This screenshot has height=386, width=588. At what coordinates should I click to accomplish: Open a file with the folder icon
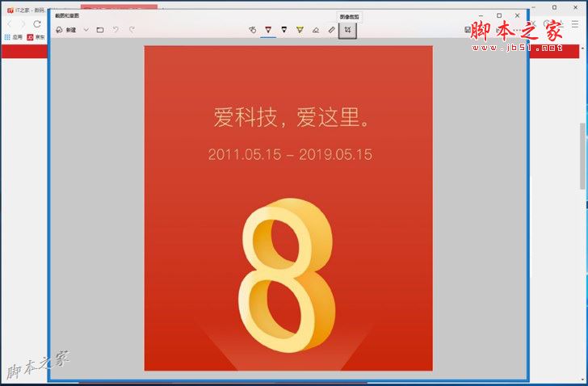coord(100,30)
